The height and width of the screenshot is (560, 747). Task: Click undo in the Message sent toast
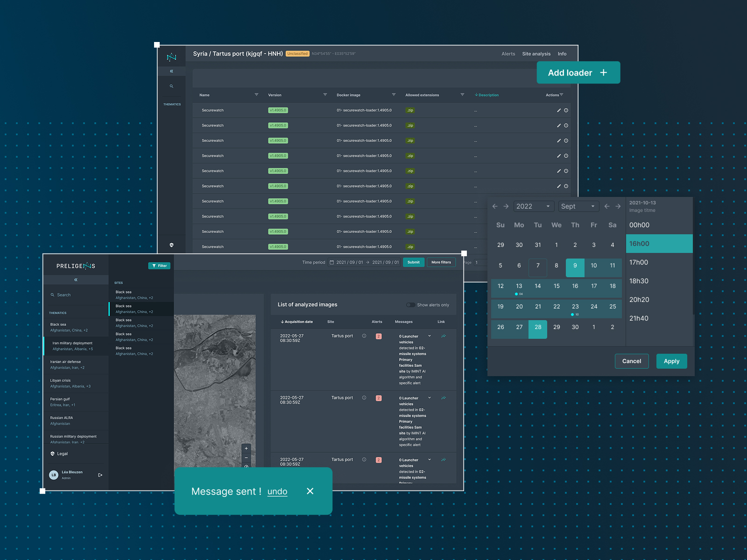coord(277,491)
